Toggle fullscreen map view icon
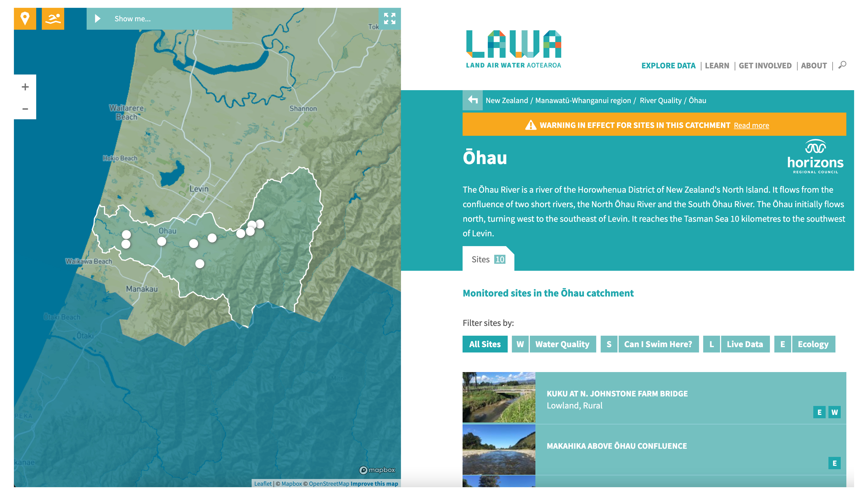 pos(389,19)
